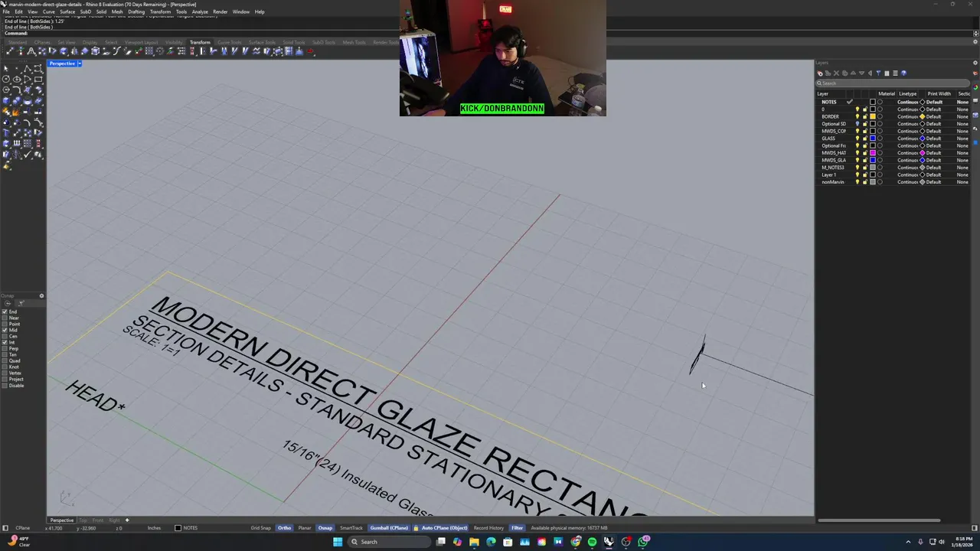Click the layer Filter funnel icon
Image resolution: width=980 pixels, height=551 pixels.
click(x=878, y=73)
